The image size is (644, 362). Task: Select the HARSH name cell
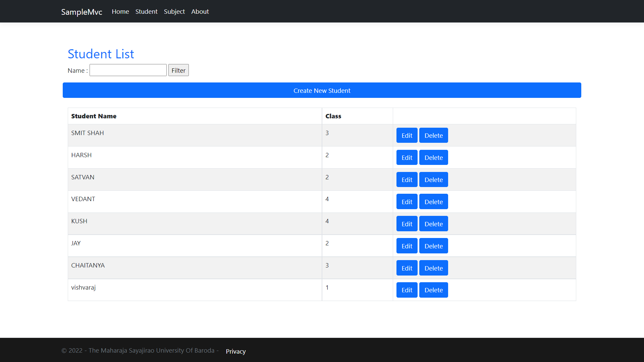point(195,158)
